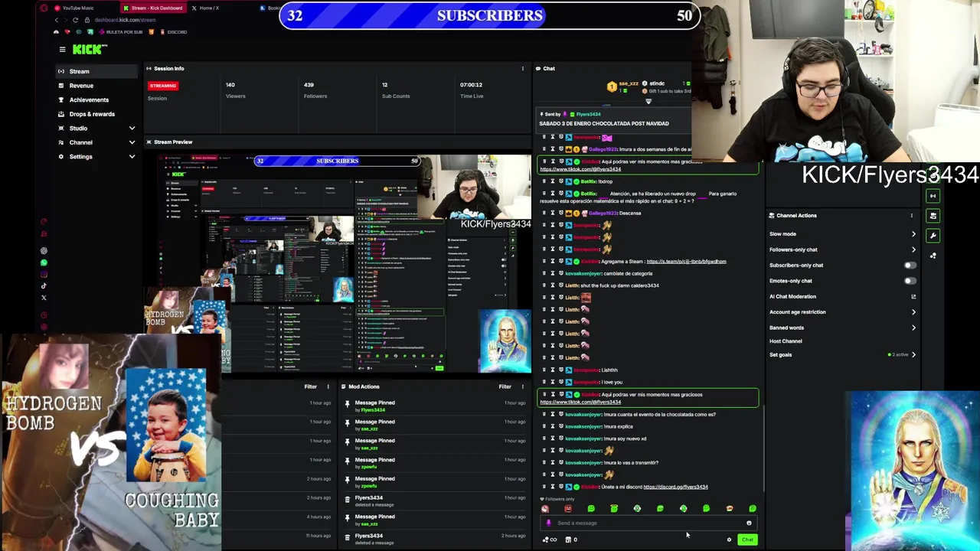
Task: Open chat settings gear icon
Action: pos(729,540)
